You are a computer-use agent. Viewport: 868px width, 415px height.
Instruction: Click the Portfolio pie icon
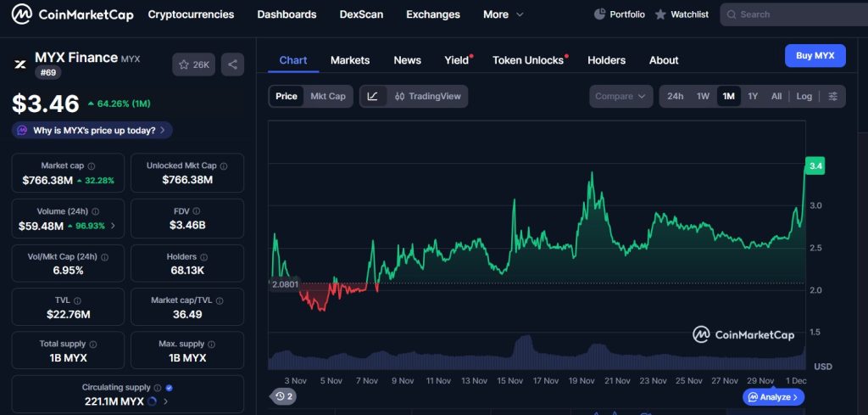point(600,14)
